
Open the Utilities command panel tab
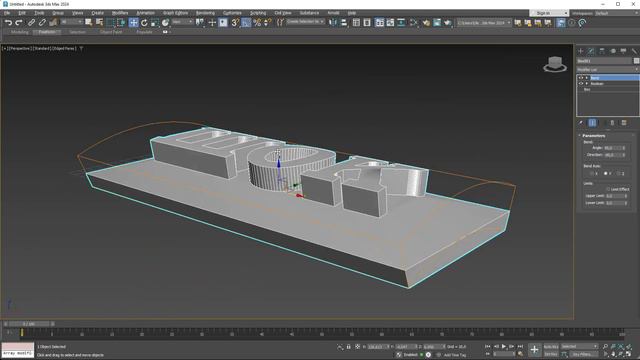[x=634, y=51]
